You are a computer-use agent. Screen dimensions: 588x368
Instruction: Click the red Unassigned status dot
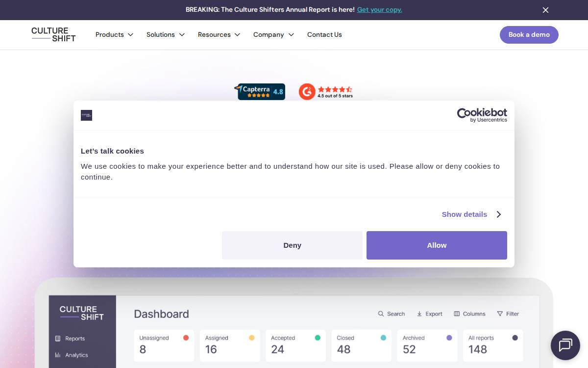(x=186, y=338)
